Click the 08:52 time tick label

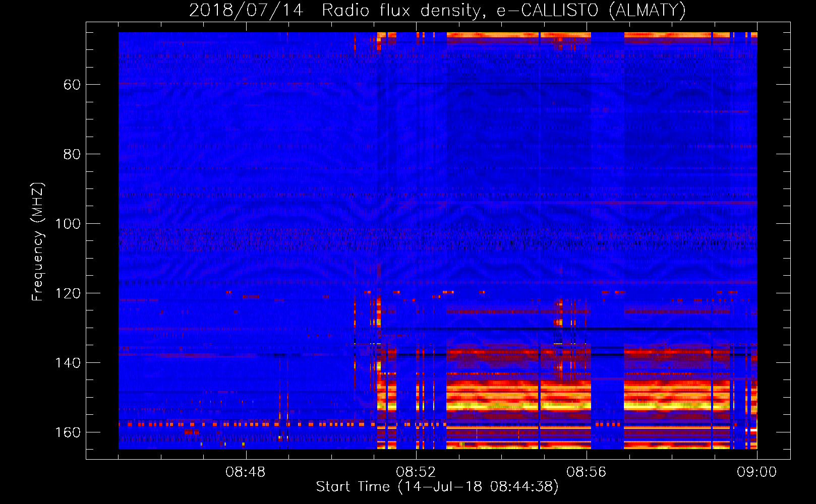pyautogui.click(x=416, y=472)
